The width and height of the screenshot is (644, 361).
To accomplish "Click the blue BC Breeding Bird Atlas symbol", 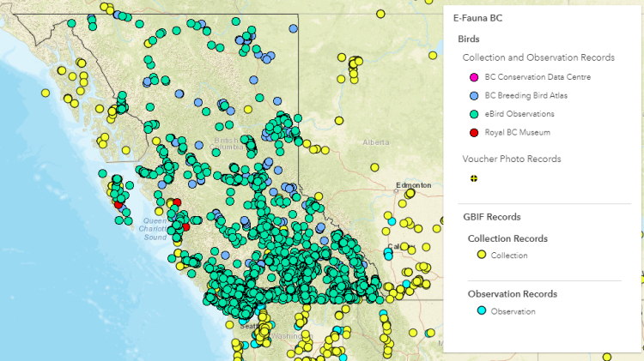I will point(473,95).
